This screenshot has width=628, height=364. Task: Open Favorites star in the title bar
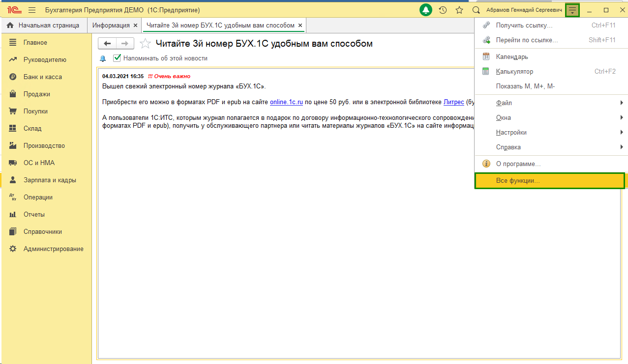coord(459,10)
